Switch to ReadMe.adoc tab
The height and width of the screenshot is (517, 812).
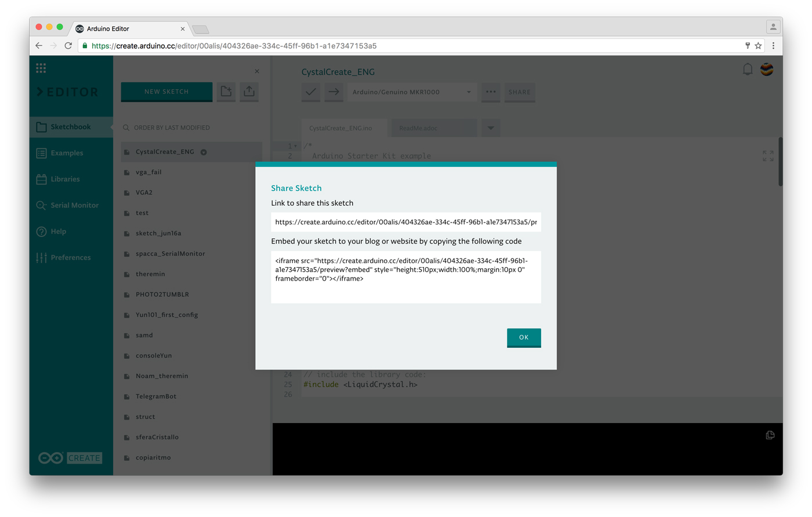(434, 128)
